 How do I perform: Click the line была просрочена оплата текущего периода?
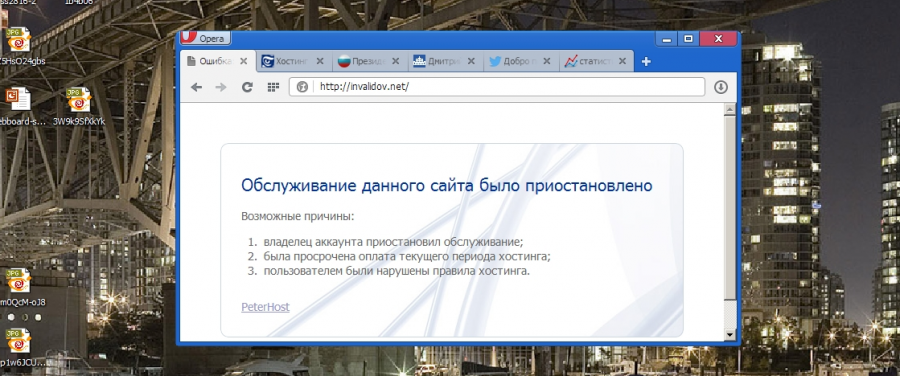pos(407,256)
